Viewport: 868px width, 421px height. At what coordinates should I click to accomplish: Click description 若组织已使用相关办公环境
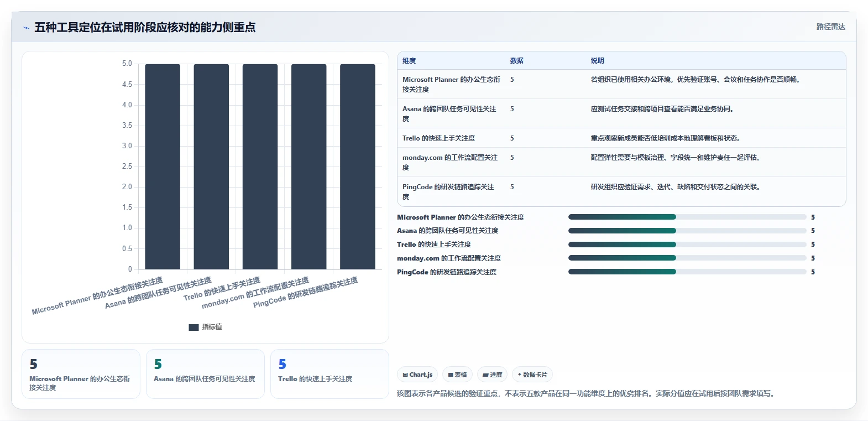pyautogui.click(x=695, y=80)
